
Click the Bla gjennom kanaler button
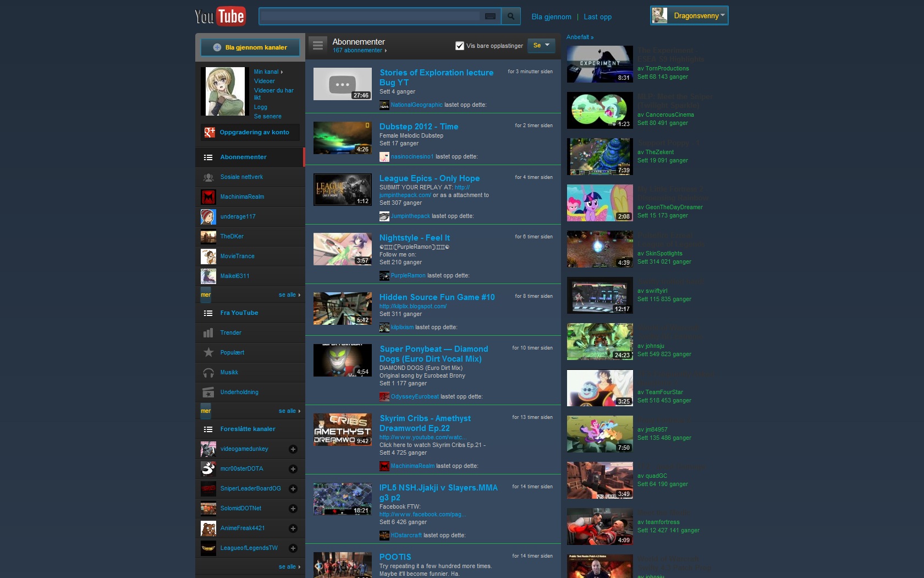[x=250, y=47]
